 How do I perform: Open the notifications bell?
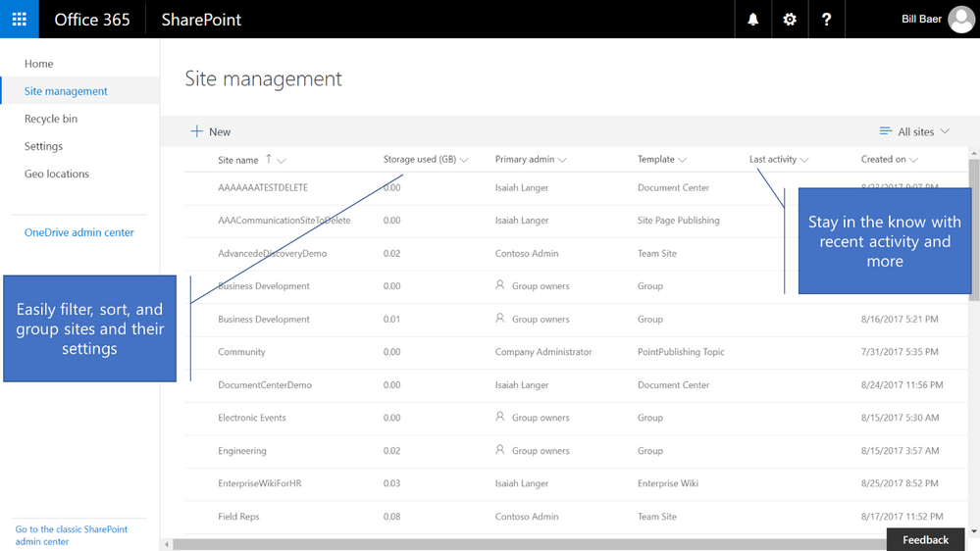[753, 20]
